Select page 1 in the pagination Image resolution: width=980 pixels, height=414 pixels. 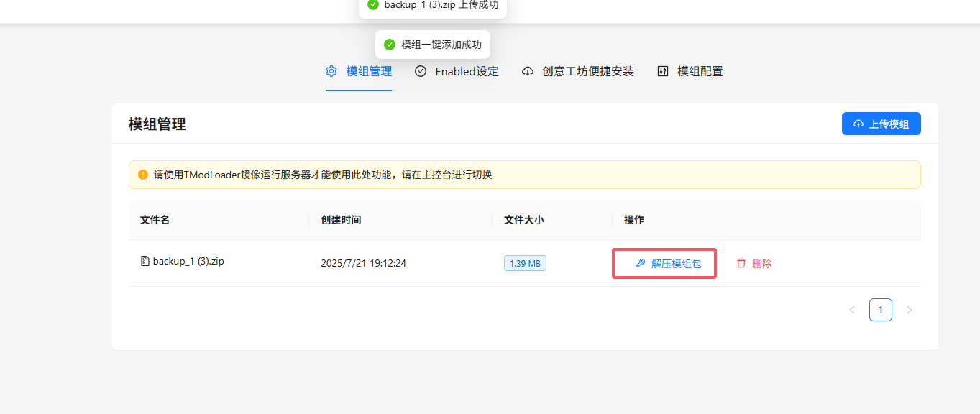(881, 310)
